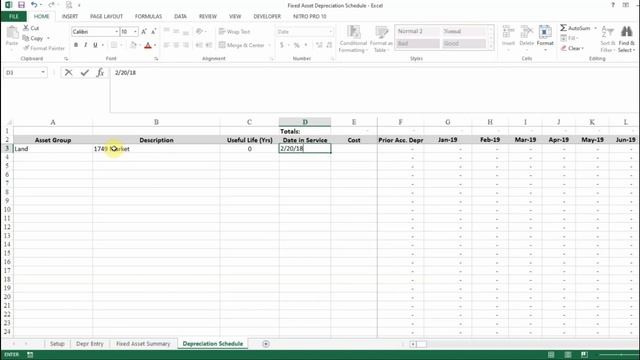
Task: Expand the Copy options arrow
Action: coord(48,38)
